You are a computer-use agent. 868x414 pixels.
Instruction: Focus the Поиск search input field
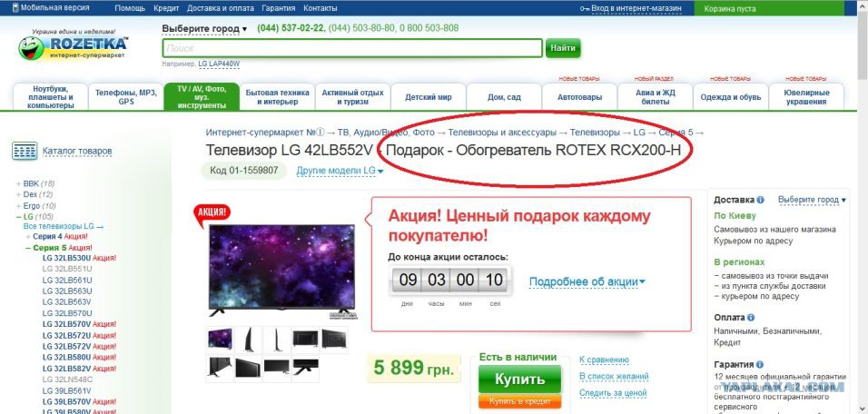tap(352, 48)
